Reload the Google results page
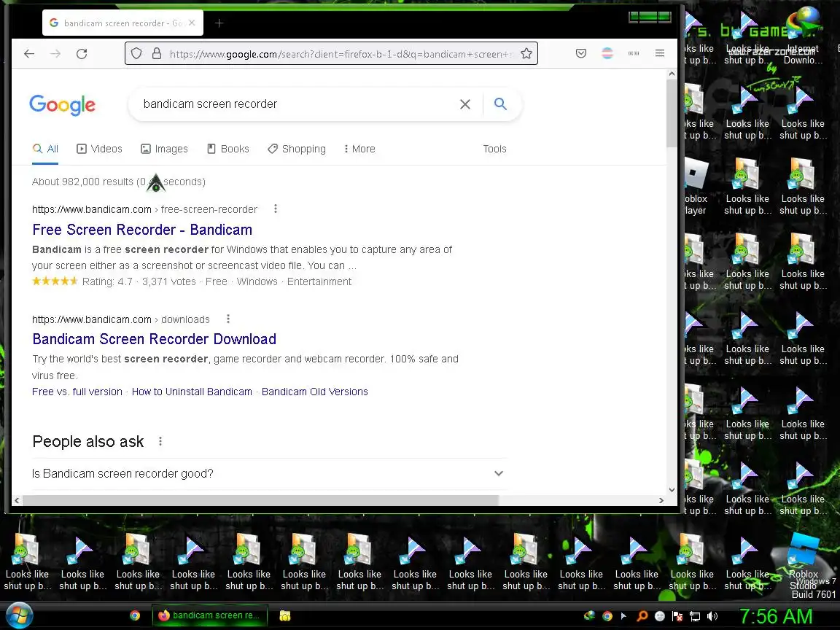840x630 pixels. (x=82, y=53)
